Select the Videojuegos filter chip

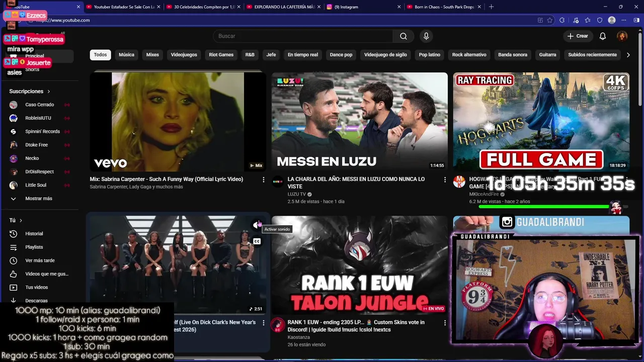(184, 55)
